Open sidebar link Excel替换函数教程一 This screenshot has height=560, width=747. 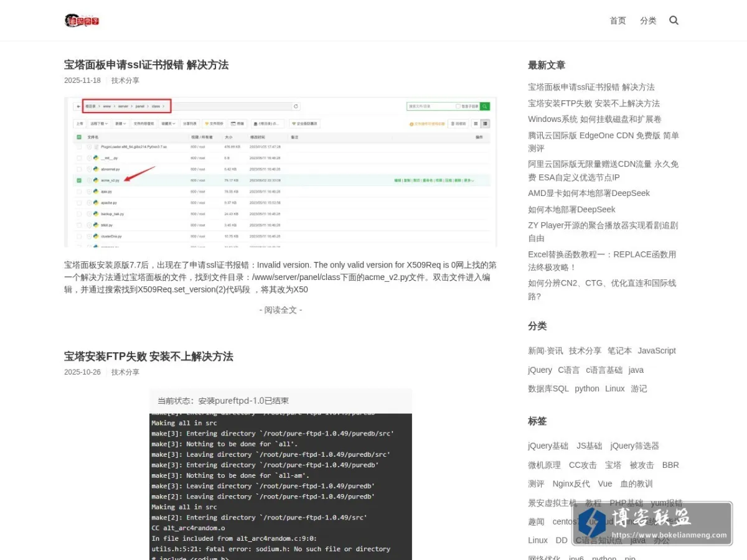coord(602,261)
